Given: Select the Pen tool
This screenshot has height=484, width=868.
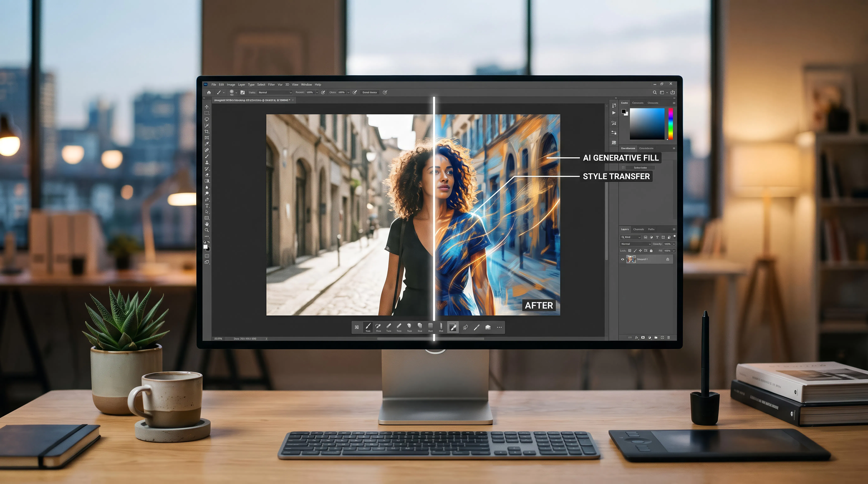Looking at the screenshot, I should pyautogui.click(x=207, y=200).
